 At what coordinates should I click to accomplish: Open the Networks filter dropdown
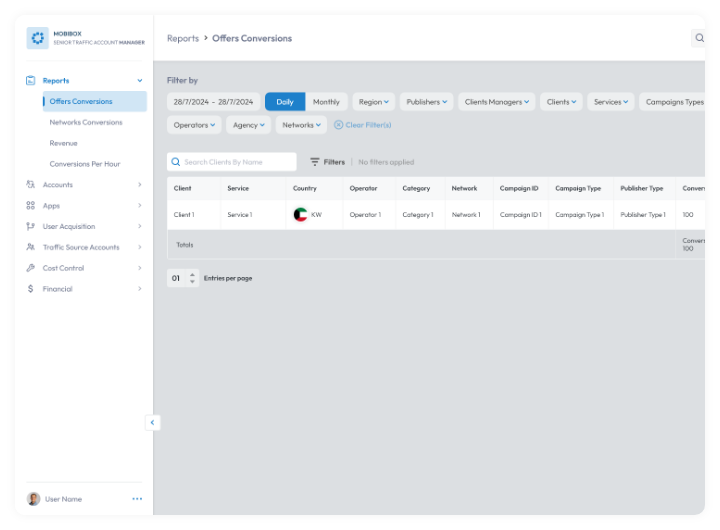[301, 125]
